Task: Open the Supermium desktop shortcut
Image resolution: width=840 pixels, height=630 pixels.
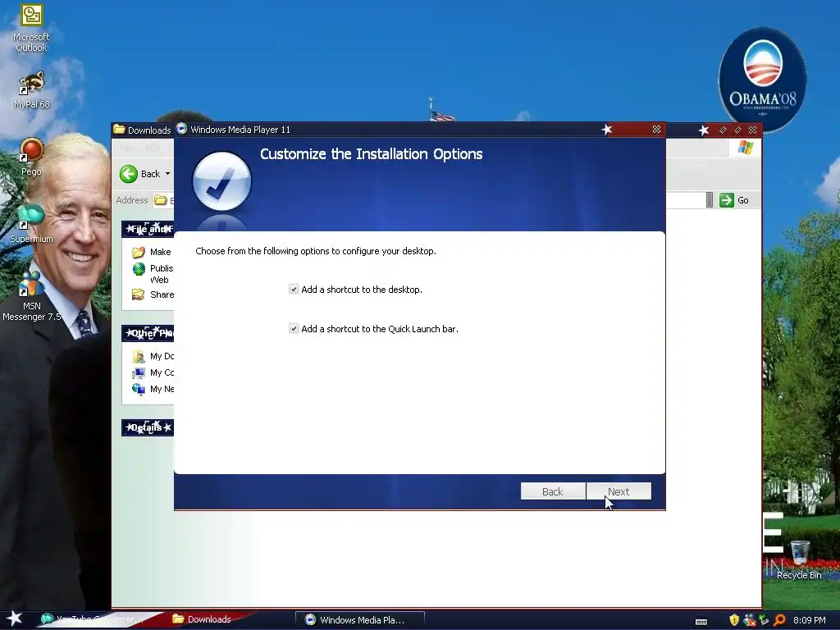Action: [31, 224]
